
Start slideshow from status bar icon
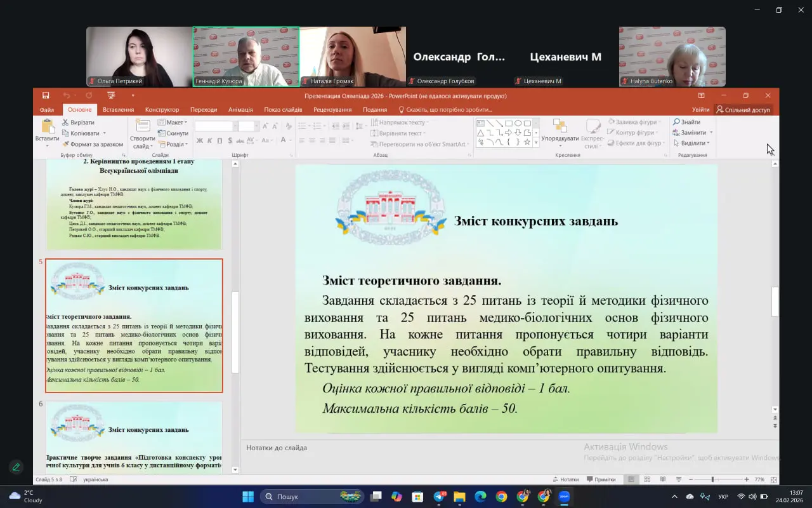(679, 479)
